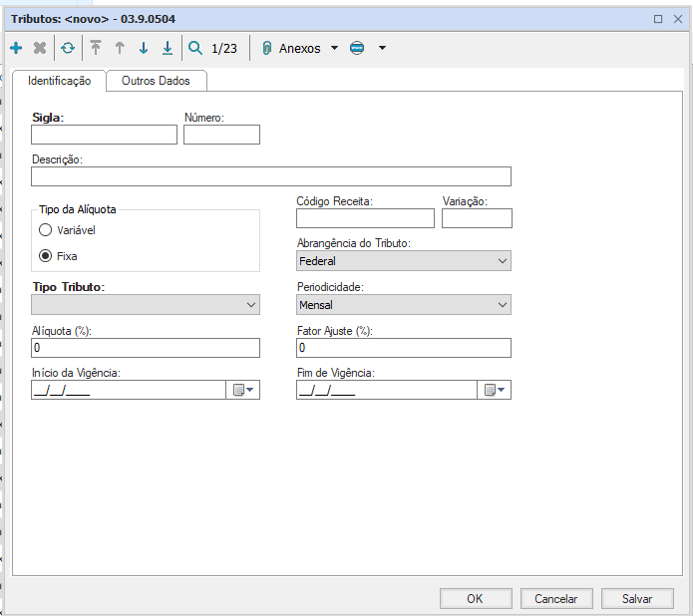This screenshot has height=616, width=693.
Task: Click the delete X icon in toolbar
Action: (40, 48)
